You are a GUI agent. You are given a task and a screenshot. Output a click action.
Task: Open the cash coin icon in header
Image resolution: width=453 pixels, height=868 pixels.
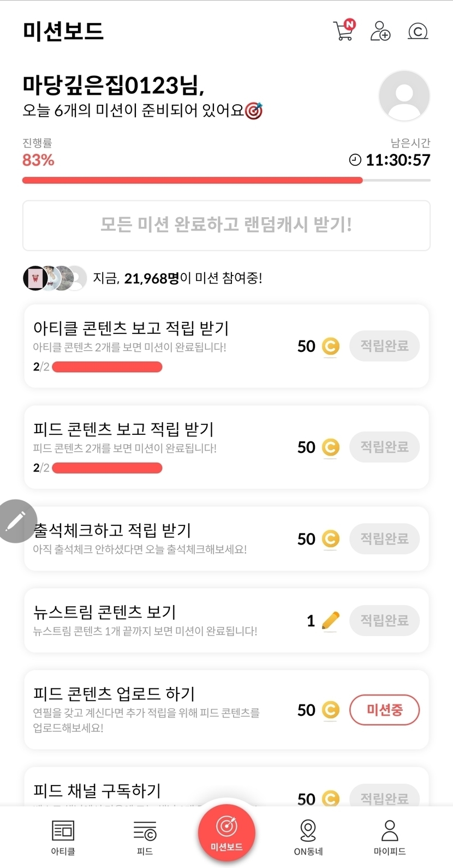click(418, 31)
